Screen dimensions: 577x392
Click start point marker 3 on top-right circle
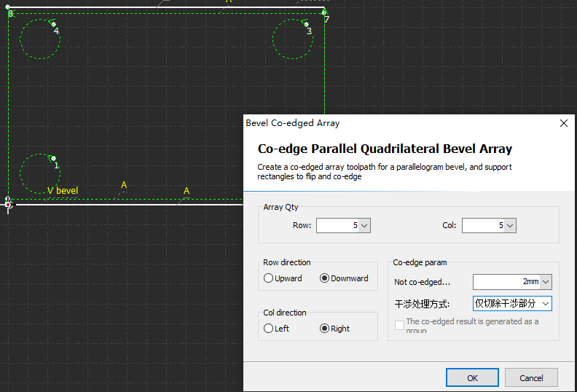point(306,24)
